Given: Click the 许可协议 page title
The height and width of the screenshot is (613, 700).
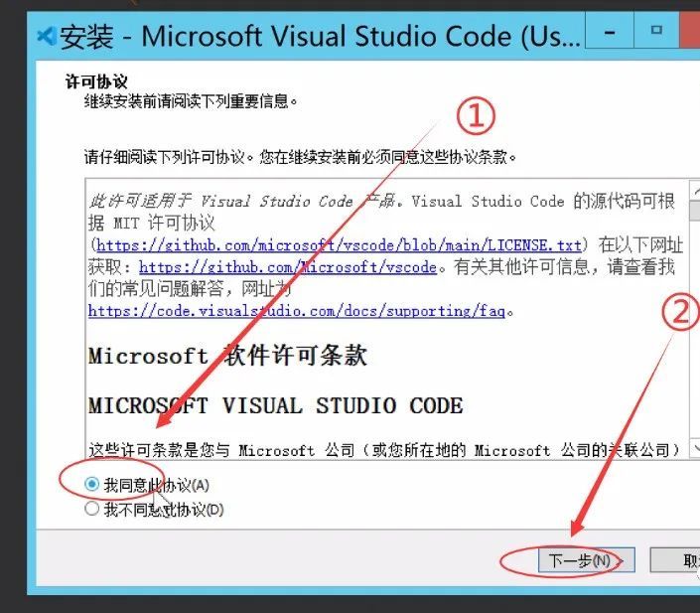Looking at the screenshot, I should (96, 81).
